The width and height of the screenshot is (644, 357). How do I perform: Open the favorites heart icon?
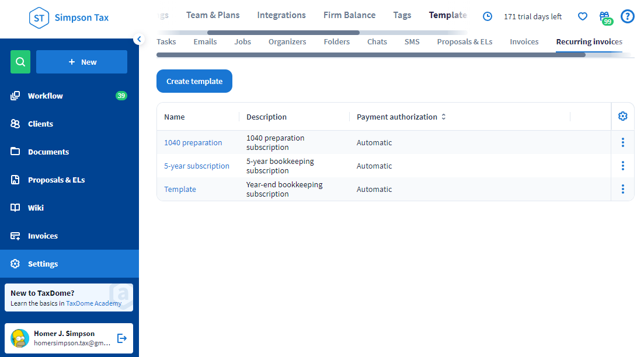click(x=582, y=16)
